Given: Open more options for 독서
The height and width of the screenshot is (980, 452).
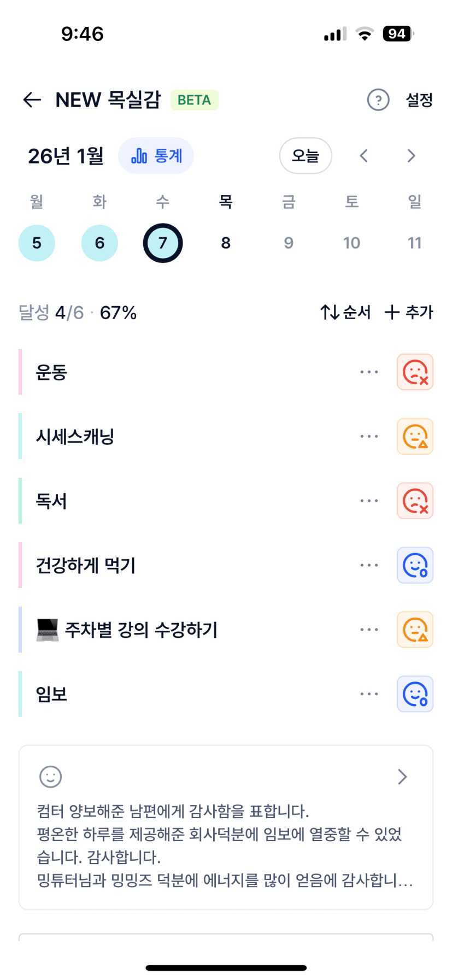Looking at the screenshot, I should pos(369,501).
